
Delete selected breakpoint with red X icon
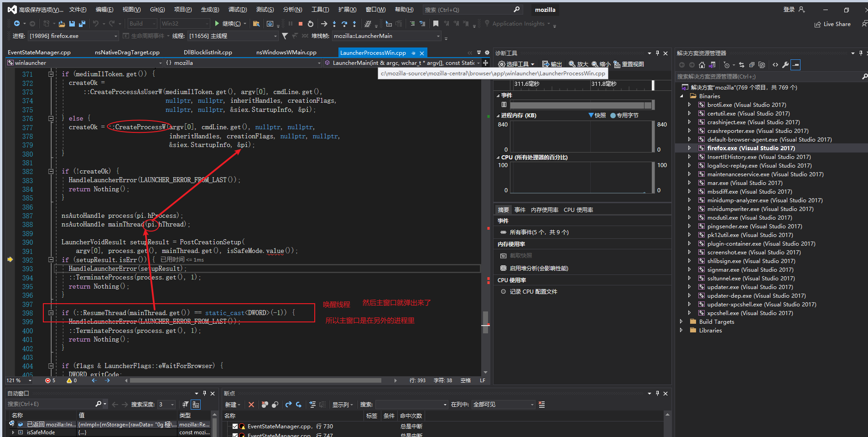pos(251,405)
